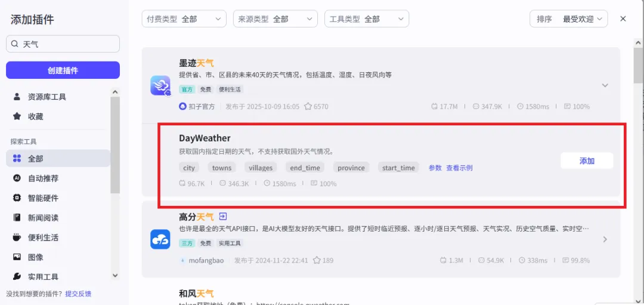Viewport: 644px width, 305px height.
Task: Click the 新闻阅读 book icon
Action: point(17,217)
